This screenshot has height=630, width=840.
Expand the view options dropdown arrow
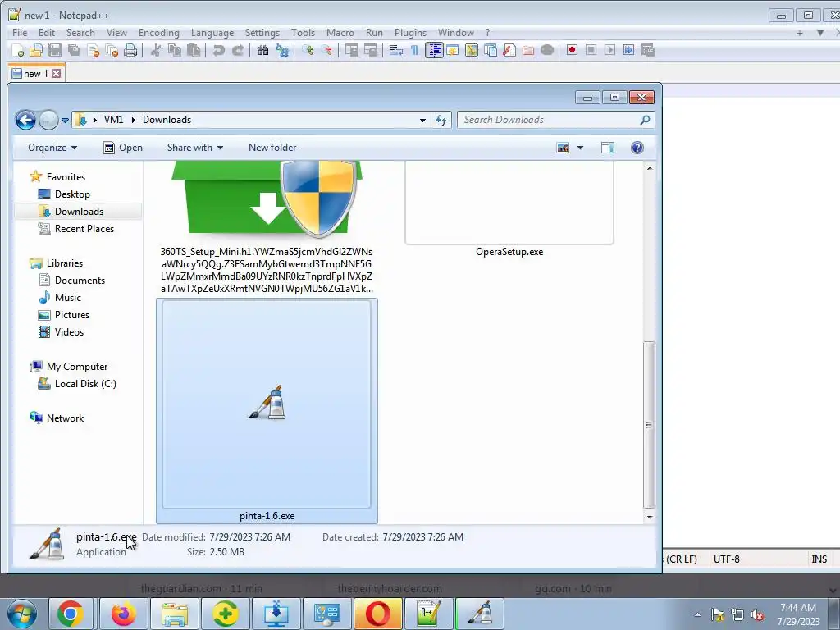[580, 148]
